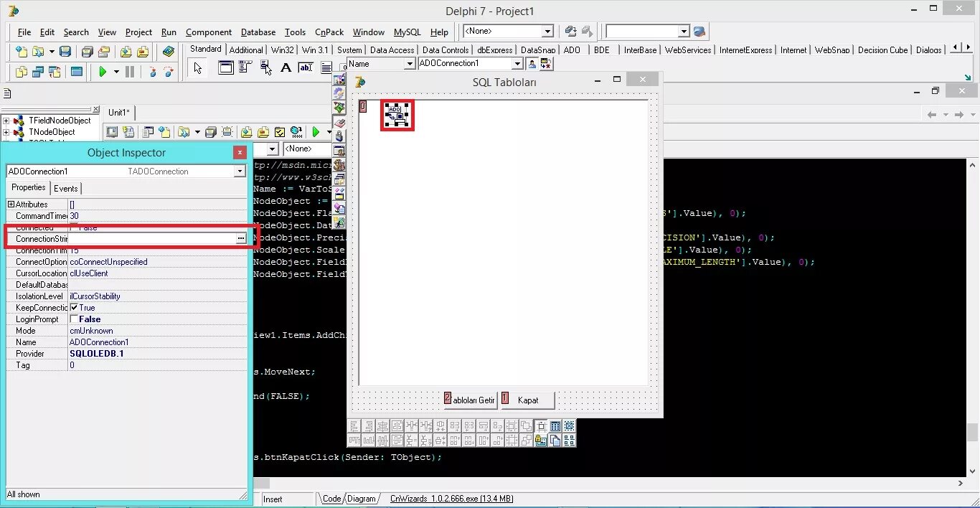Click the Save Desktop icon beside <None> combo

click(571, 32)
